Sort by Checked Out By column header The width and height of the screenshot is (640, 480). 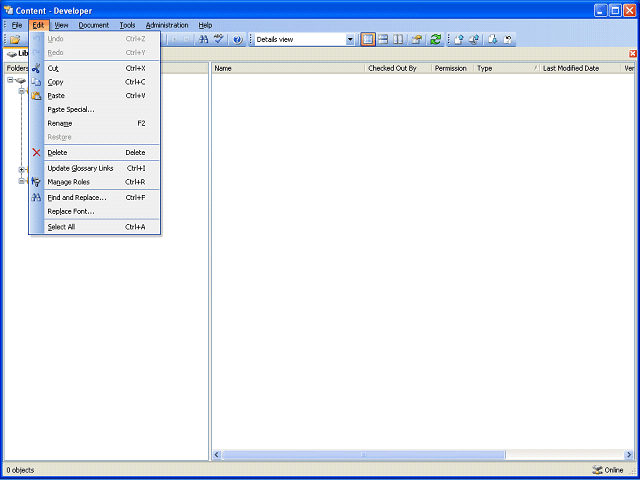(398, 69)
